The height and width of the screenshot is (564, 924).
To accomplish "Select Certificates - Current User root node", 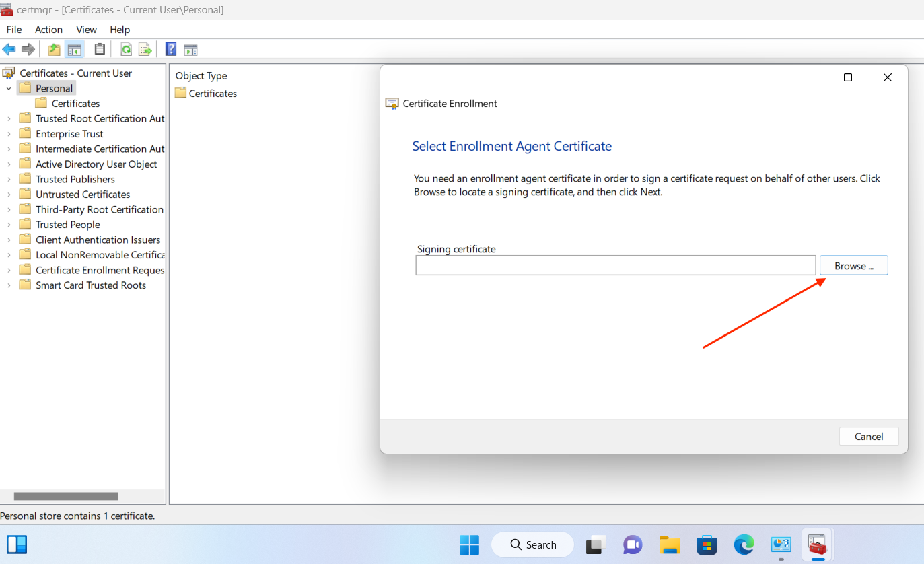I will coord(75,73).
